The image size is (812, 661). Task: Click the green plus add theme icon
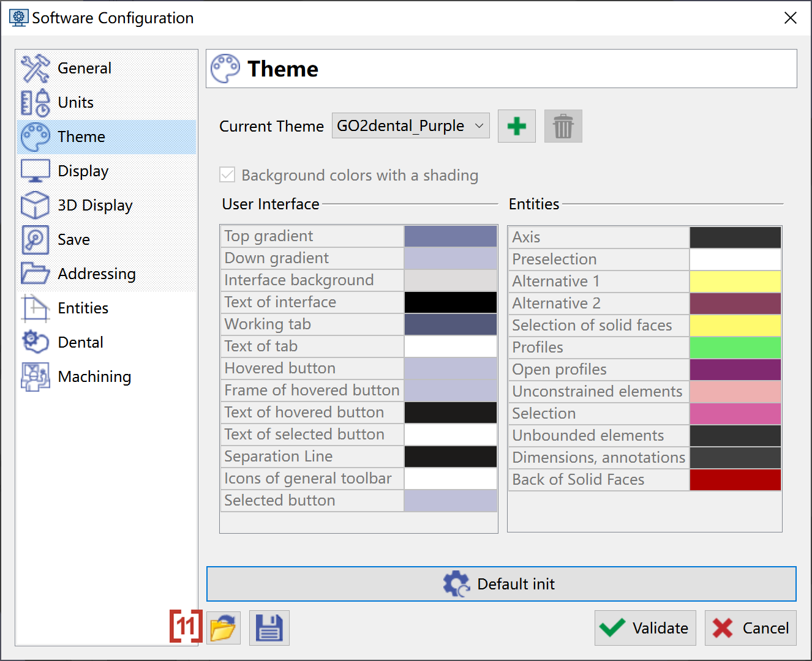coord(516,126)
